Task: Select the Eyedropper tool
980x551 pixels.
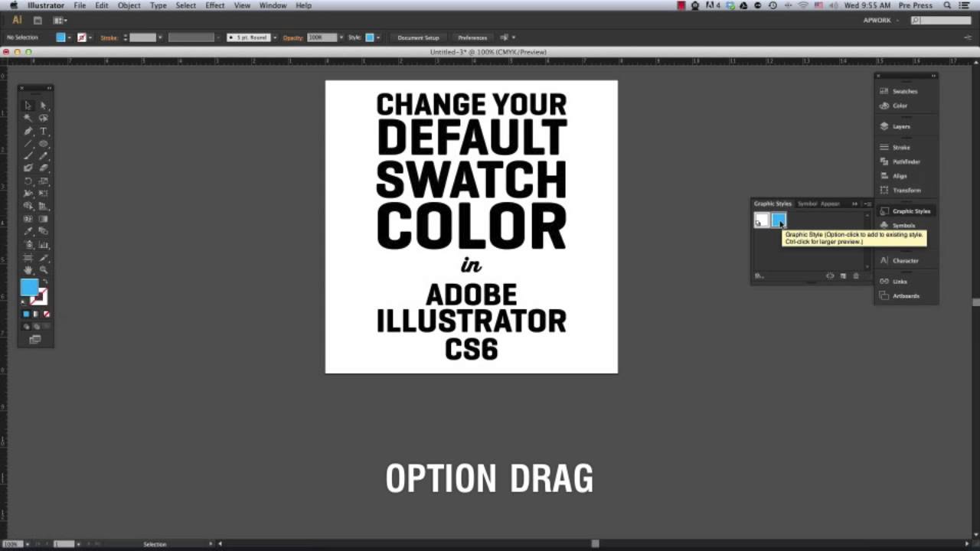Action: pos(28,231)
